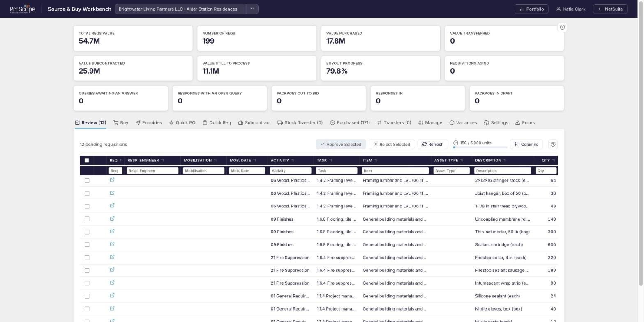Open requisition link icon for Thin-set mortar row
The image size is (644, 322).
112,231
